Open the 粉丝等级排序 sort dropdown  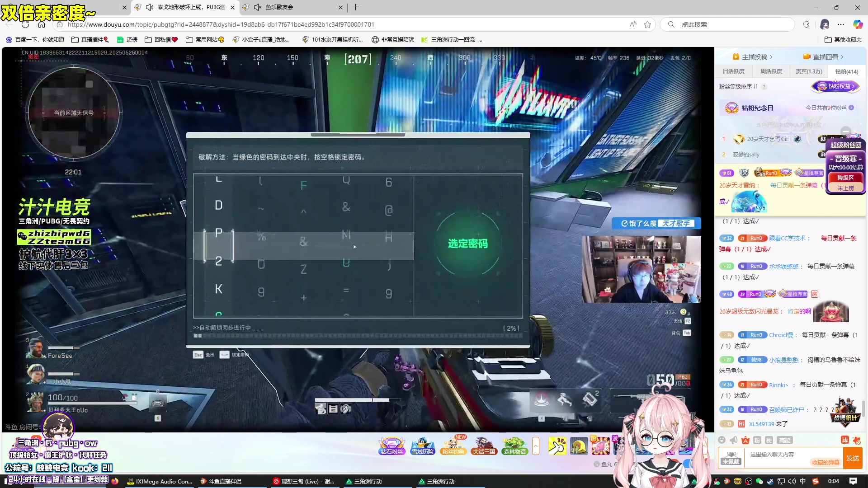click(x=738, y=86)
